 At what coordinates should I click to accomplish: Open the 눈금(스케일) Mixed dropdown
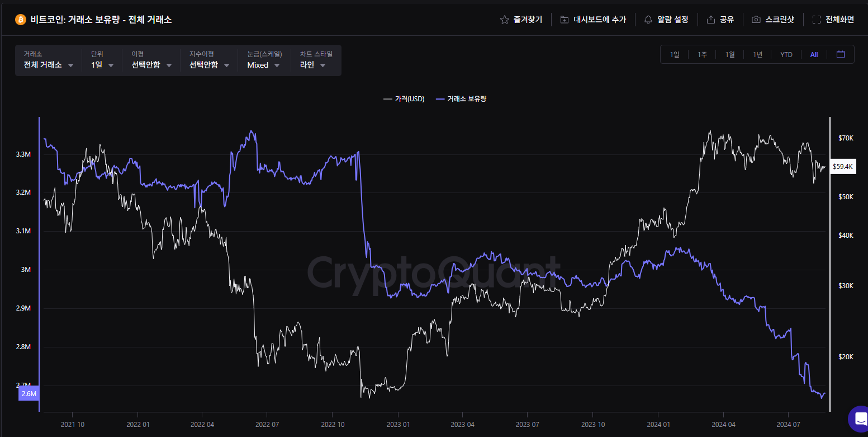264,60
